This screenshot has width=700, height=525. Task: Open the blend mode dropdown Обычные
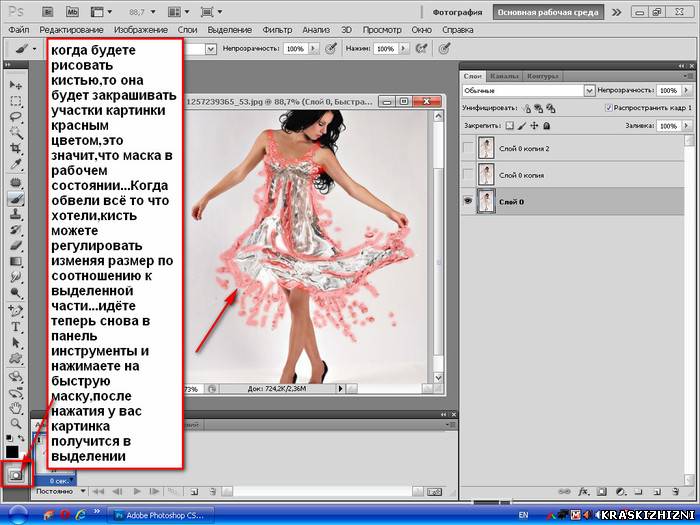pyautogui.click(x=529, y=91)
